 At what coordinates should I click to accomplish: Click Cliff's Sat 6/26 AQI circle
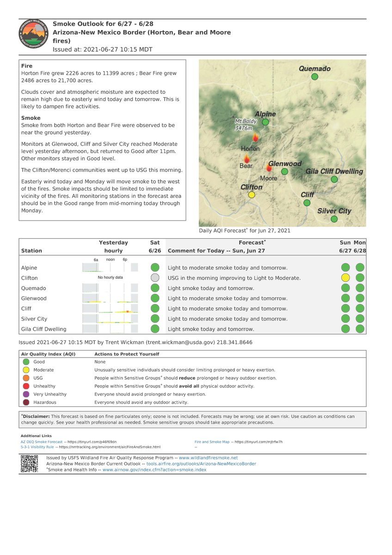(x=155, y=308)
